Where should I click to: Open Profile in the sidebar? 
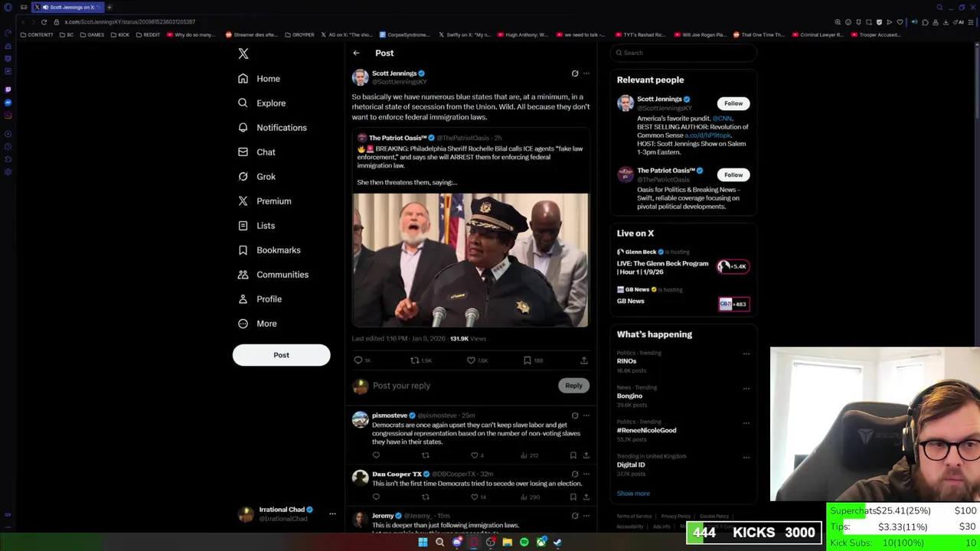point(260,299)
